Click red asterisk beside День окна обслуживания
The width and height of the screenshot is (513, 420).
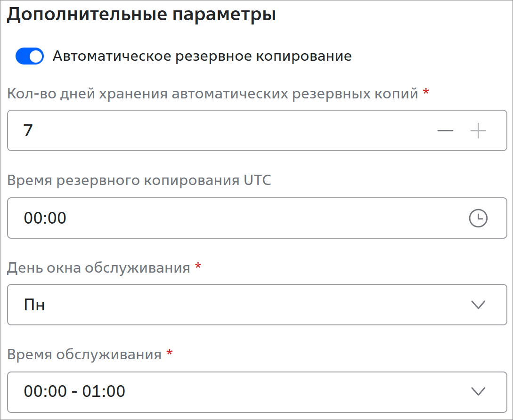[197, 266]
